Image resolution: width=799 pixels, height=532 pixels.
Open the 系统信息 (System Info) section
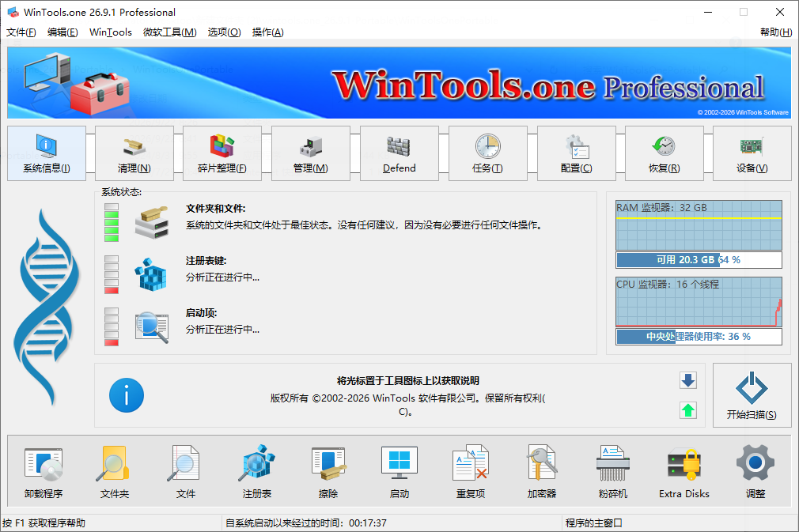click(x=47, y=153)
